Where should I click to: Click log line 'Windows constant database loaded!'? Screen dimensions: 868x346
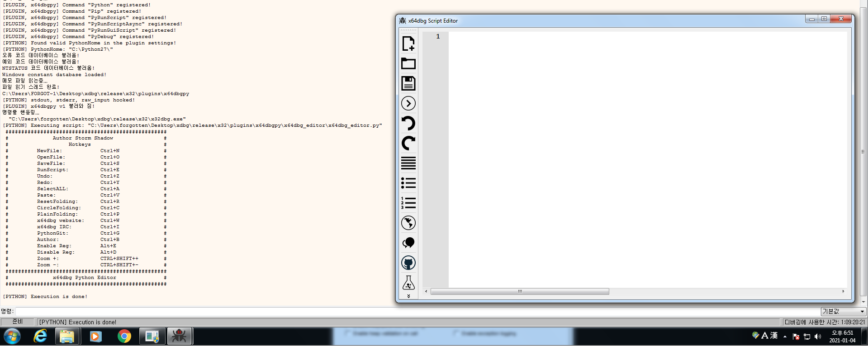tap(54, 75)
